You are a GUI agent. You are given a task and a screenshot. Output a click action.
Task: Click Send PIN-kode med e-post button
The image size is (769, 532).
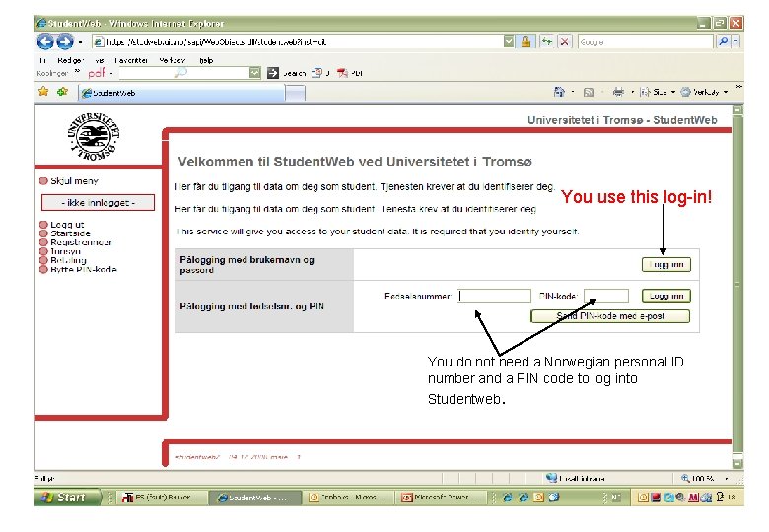610,316
